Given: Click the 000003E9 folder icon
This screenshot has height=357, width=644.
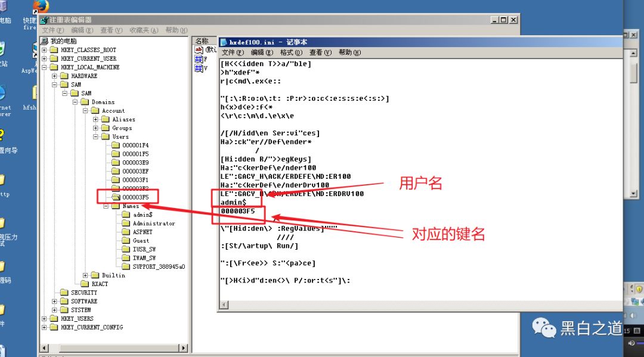Looking at the screenshot, I should click(116, 163).
